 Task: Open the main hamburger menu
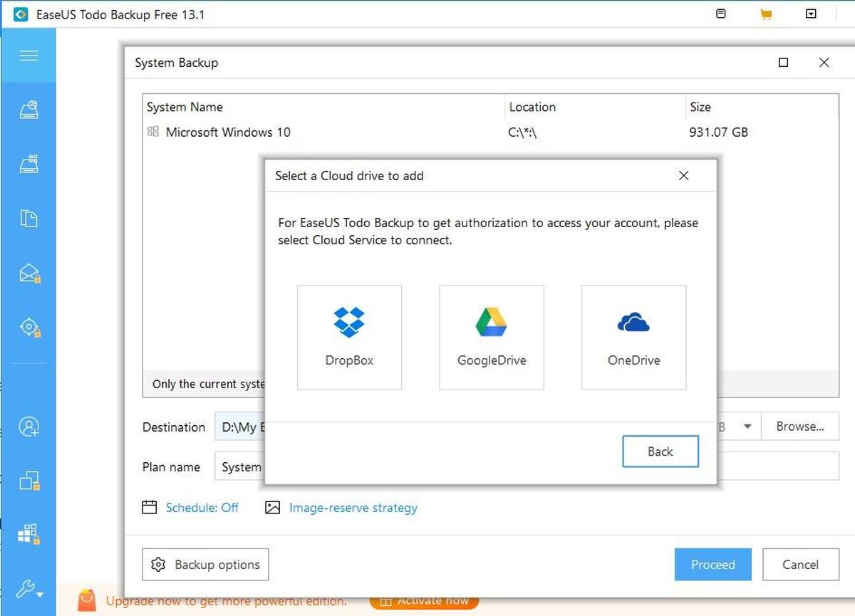click(x=28, y=57)
